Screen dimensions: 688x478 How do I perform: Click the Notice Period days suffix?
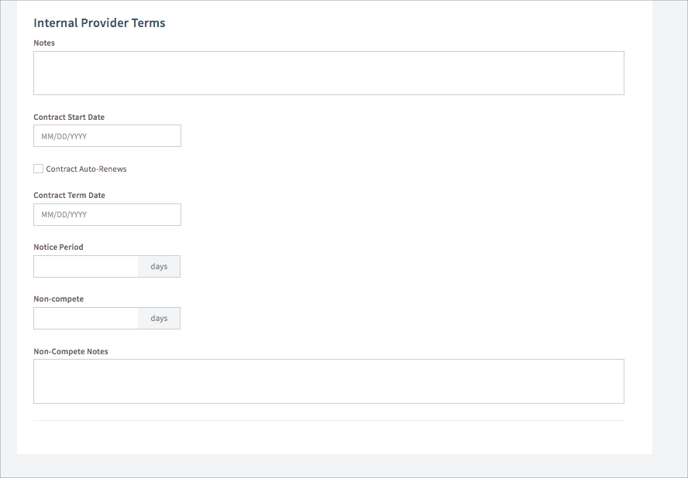159,266
